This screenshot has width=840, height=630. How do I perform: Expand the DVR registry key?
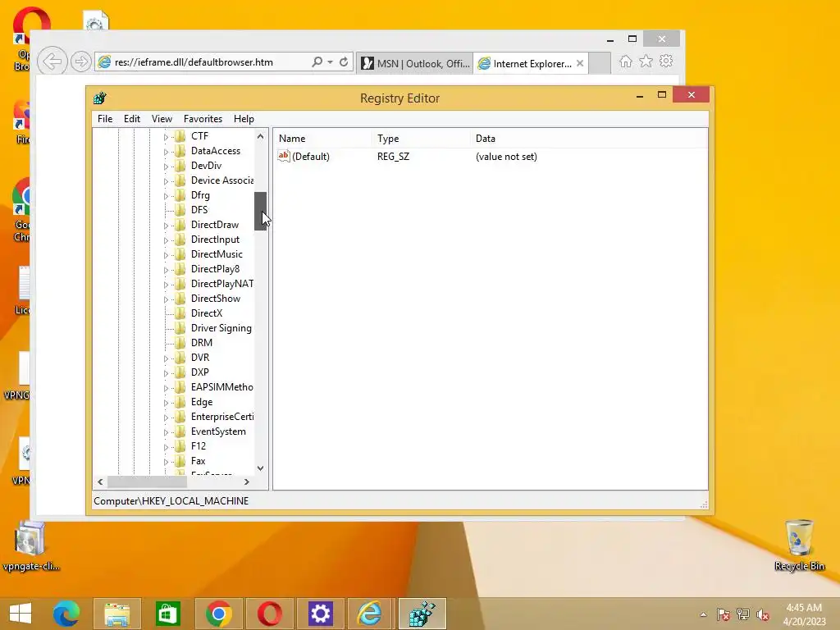click(166, 358)
